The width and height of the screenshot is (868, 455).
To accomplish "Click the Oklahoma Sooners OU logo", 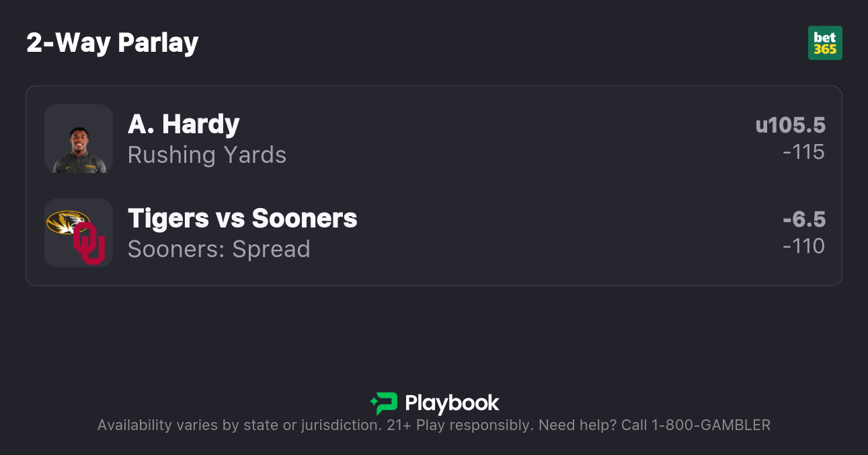I will 89,244.
